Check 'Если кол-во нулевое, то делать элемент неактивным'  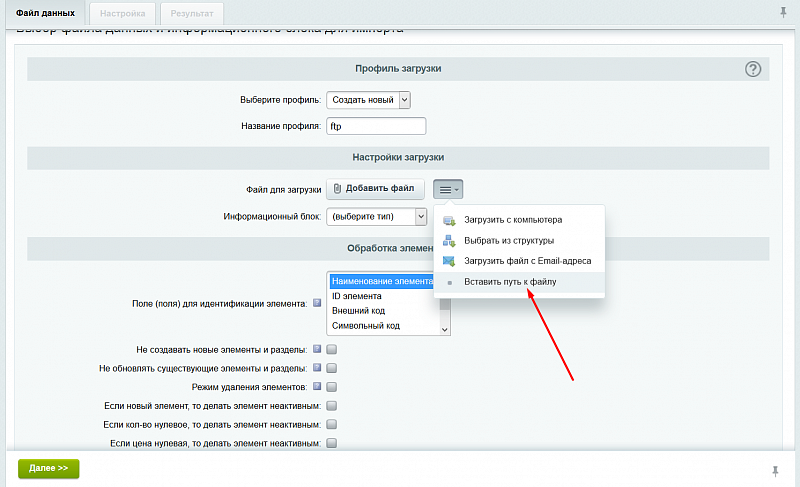point(332,424)
